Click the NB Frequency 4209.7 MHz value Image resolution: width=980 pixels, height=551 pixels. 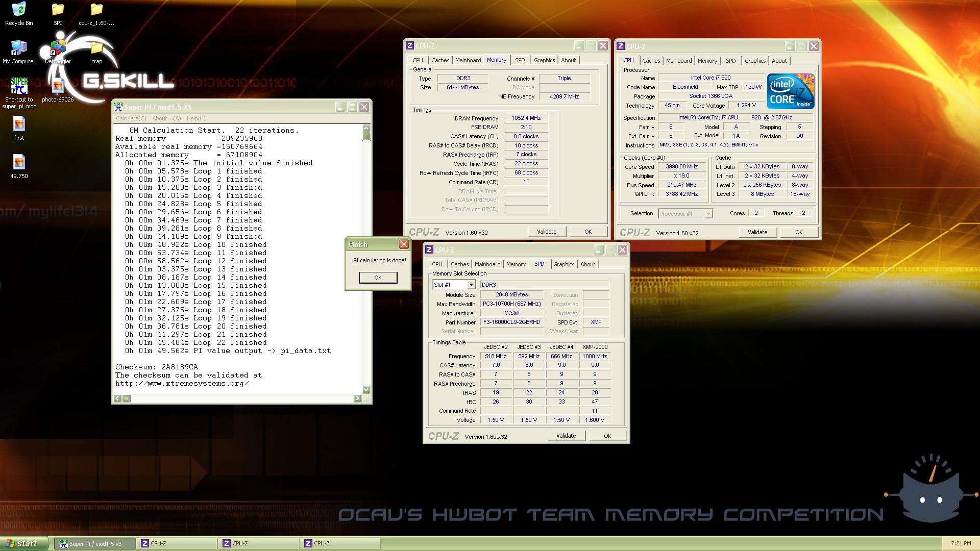coord(564,96)
